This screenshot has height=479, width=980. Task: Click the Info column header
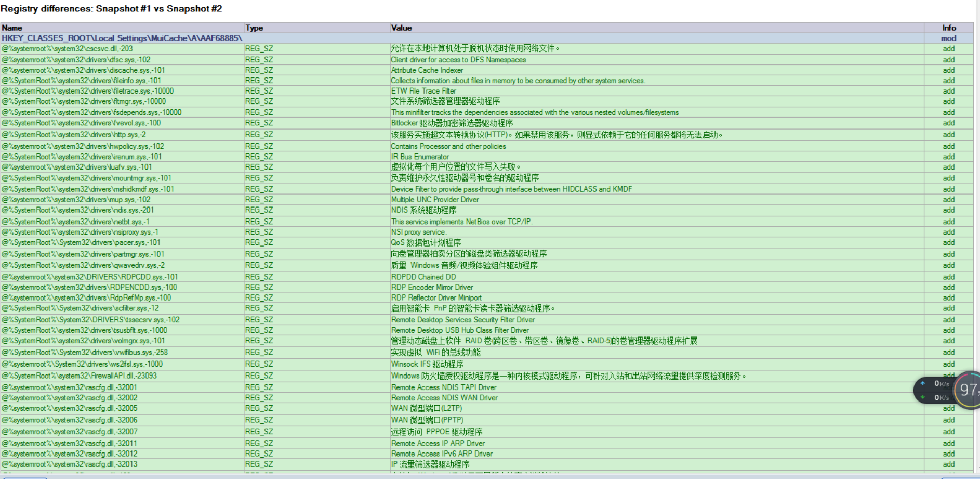949,28
